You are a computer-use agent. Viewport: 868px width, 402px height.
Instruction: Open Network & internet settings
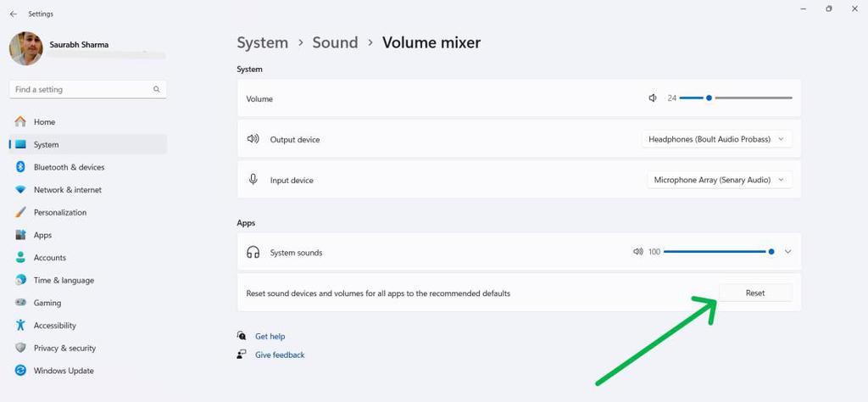coord(67,190)
